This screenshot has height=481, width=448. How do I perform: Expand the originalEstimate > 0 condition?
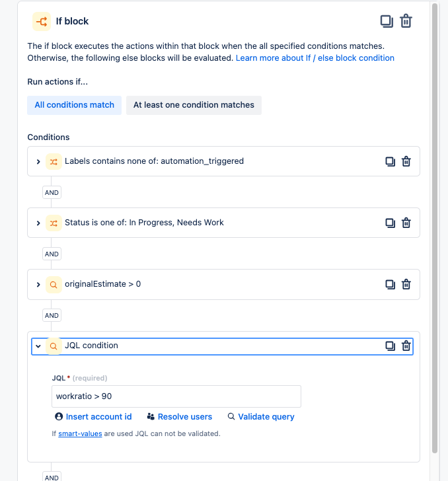(38, 285)
